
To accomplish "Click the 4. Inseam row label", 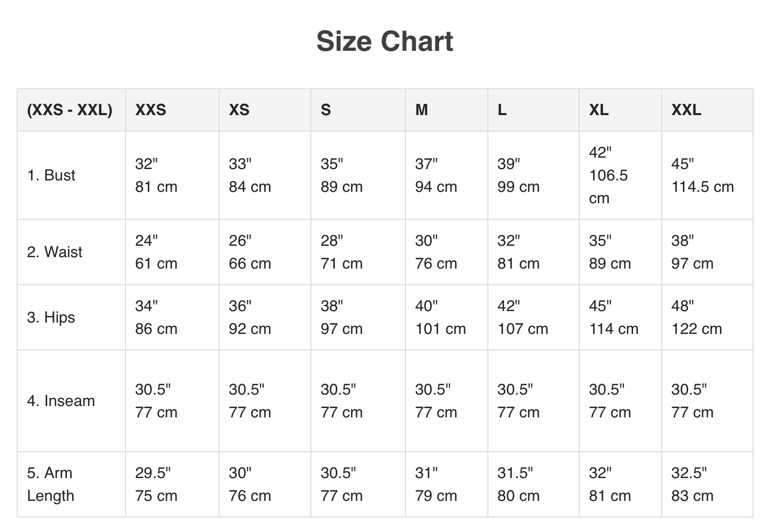I will [61, 401].
